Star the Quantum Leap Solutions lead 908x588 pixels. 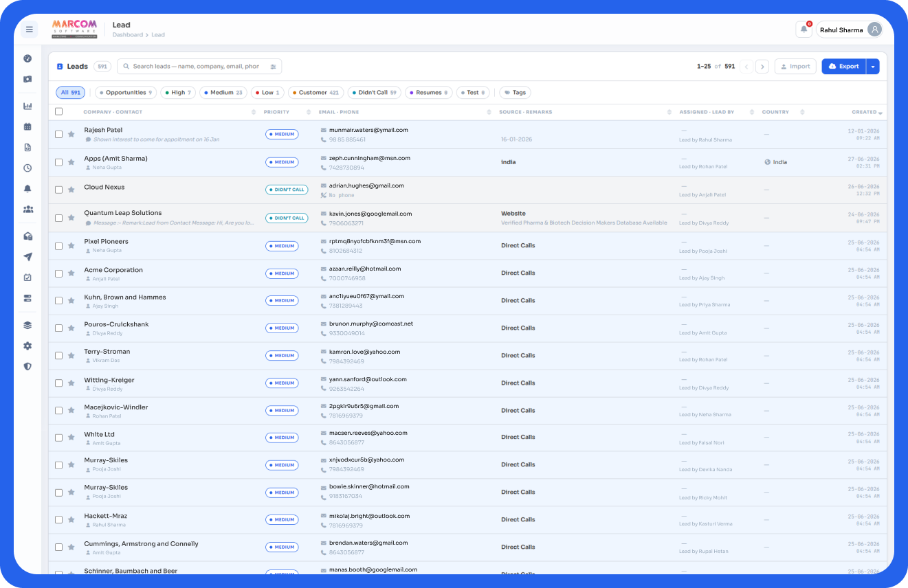tap(71, 218)
